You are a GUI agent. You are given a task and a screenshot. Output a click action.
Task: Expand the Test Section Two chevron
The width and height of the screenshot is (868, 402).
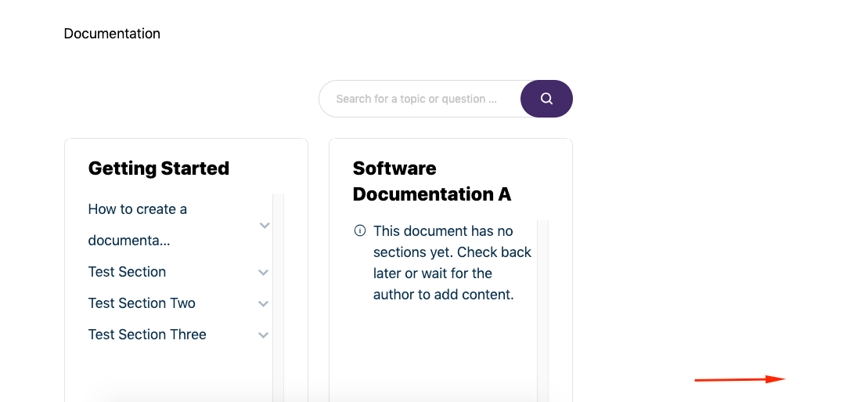264,304
